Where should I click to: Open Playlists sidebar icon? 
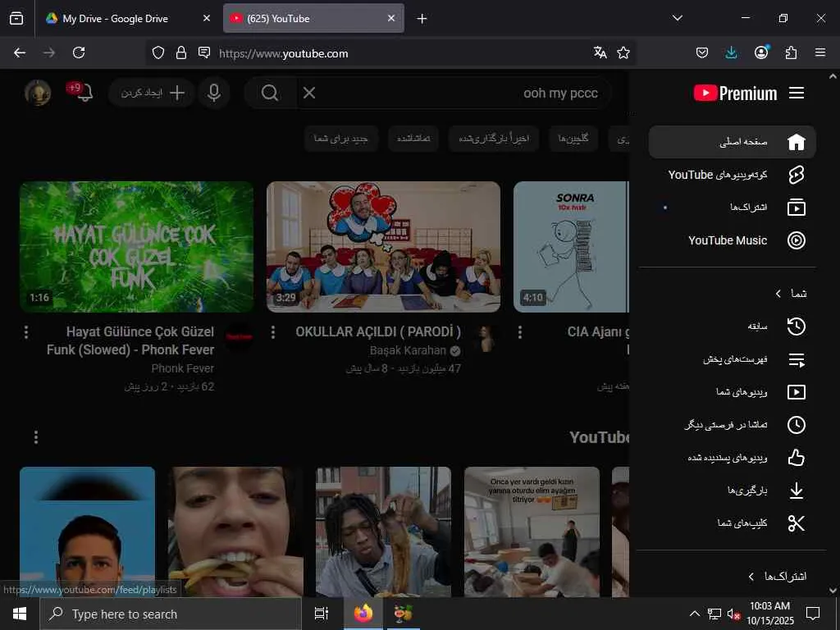click(796, 359)
